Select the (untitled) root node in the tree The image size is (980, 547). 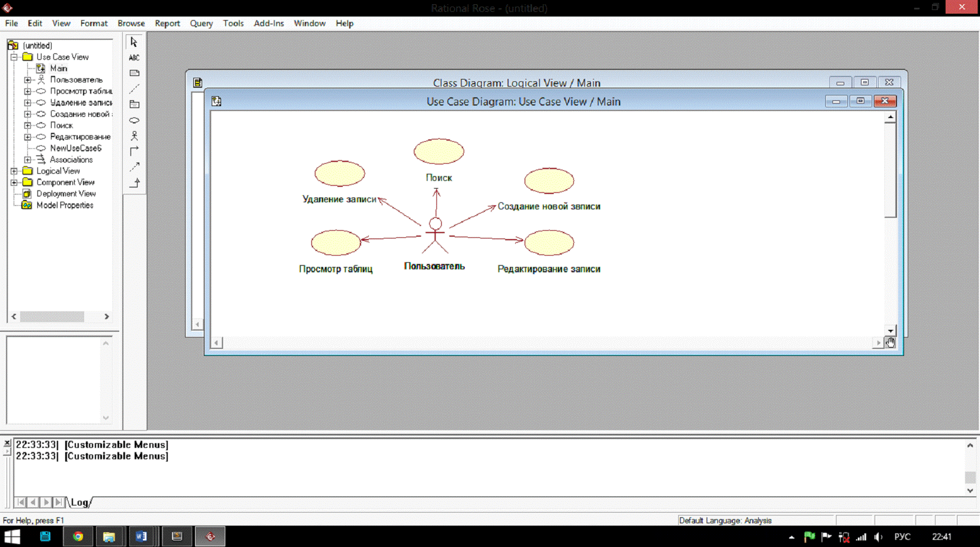pos(37,46)
